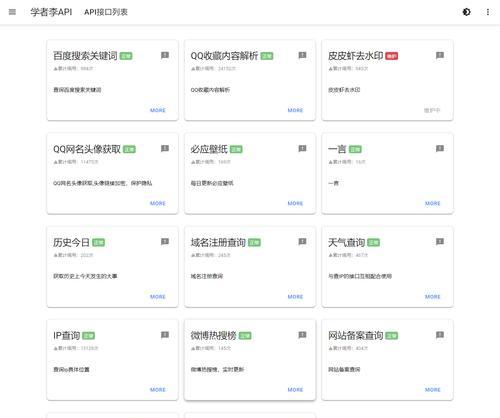Click feedback icon on 一言 card
Image resolution: width=500 pixels, height=418 pixels.
coord(440,148)
